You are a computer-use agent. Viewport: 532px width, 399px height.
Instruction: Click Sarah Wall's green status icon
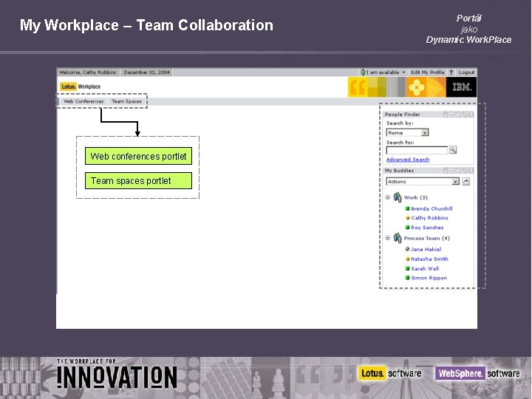[407, 268]
